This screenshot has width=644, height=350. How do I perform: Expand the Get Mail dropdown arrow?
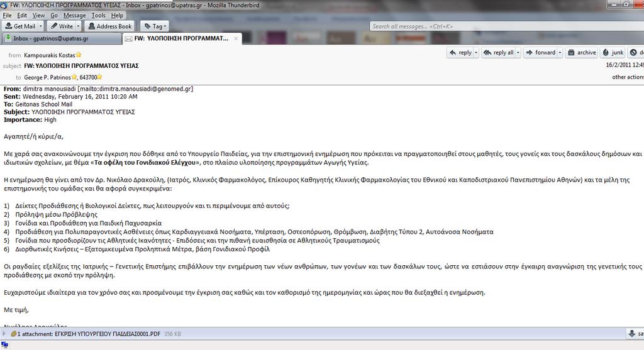point(41,26)
